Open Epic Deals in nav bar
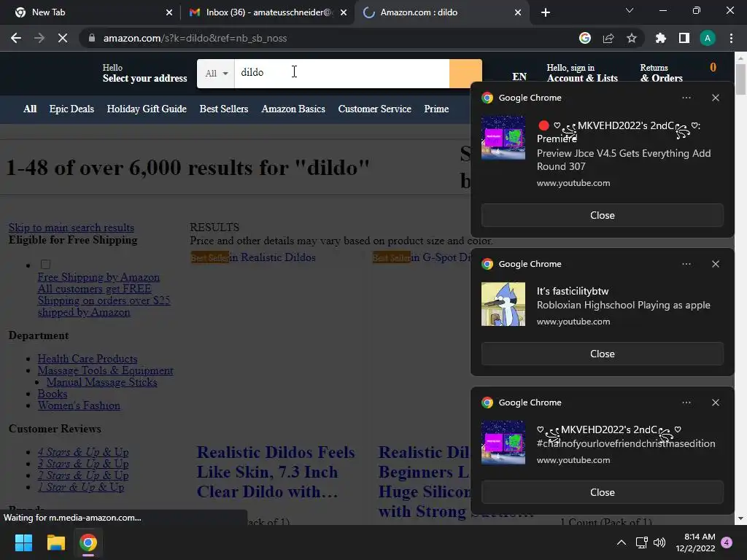 click(x=71, y=109)
